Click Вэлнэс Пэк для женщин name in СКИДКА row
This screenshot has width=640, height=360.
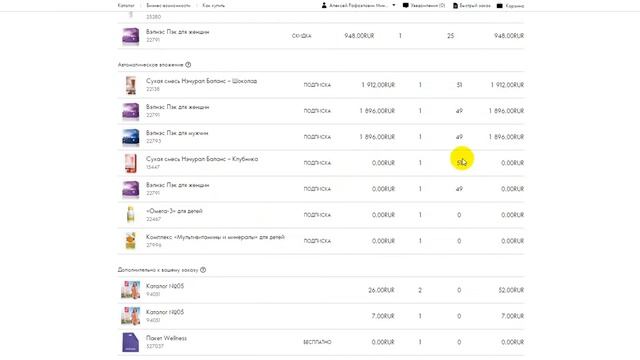pyautogui.click(x=178, y=32)
